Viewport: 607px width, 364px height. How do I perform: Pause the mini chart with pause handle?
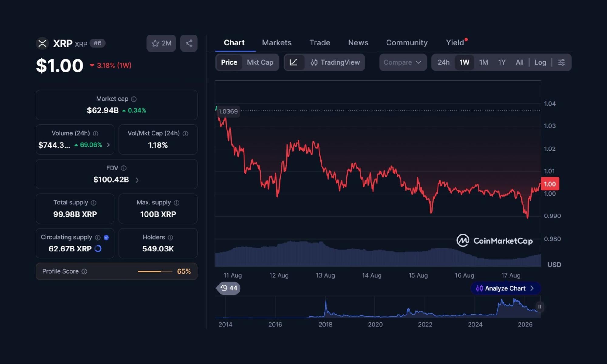click(540, 307)
